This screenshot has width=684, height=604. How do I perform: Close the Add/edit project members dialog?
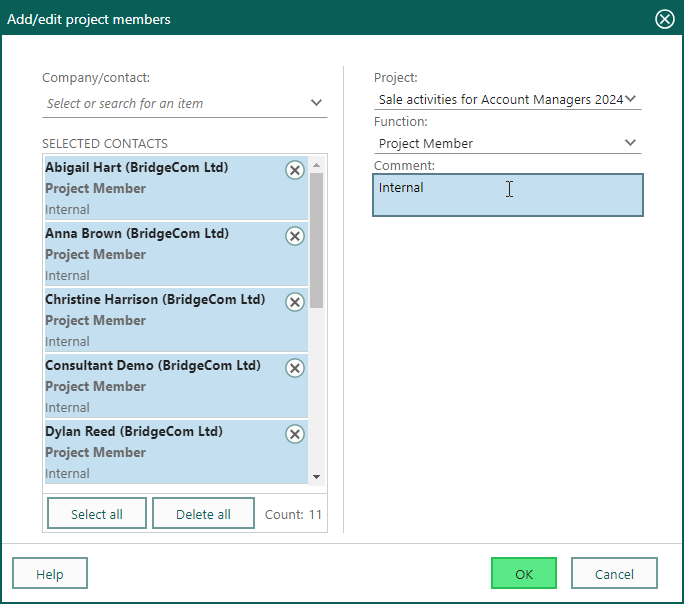pos(664,19)
